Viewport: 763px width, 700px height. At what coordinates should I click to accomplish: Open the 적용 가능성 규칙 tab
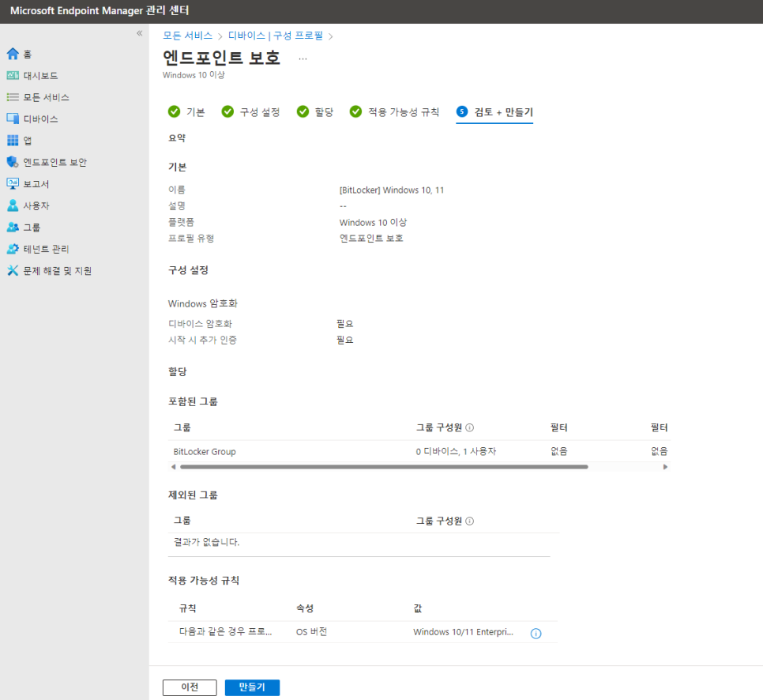(x=394, y=112)
